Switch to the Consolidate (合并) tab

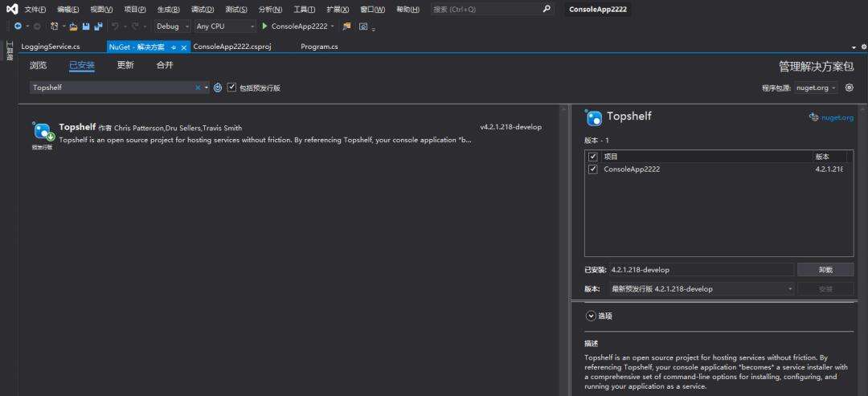(165, 65)
